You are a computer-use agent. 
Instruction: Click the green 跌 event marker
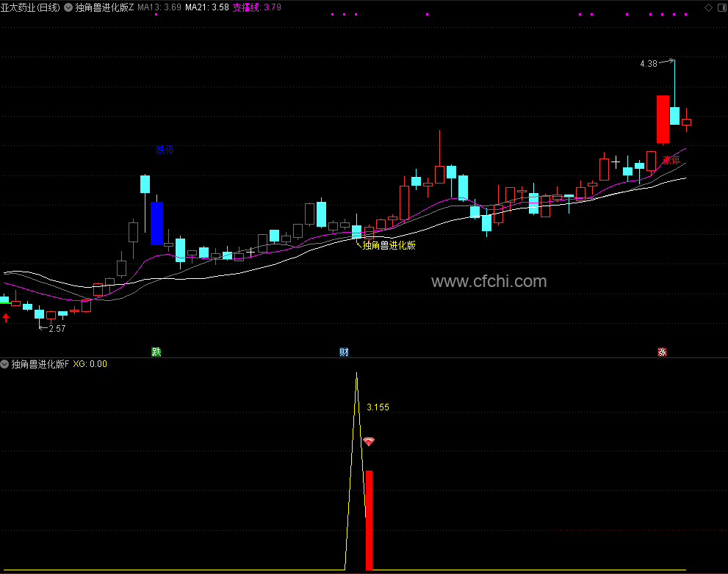(156, 352)
